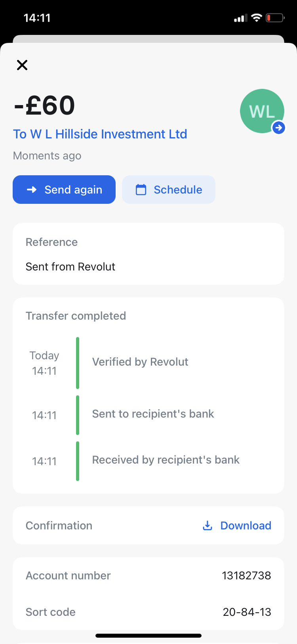The width and height of the screenshot is (297, 644).
Task: Download the transfer confirmation
Action: coord(246,525)
